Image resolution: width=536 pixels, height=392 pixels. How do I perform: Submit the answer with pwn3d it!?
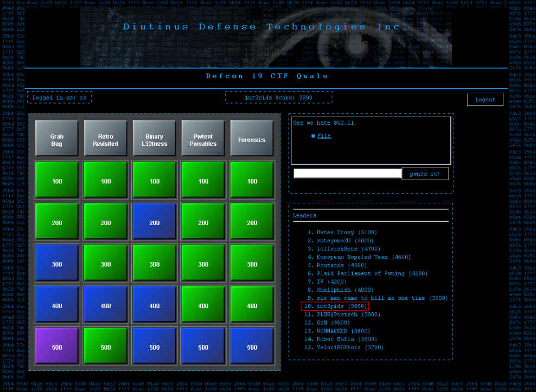coord(425,173)
